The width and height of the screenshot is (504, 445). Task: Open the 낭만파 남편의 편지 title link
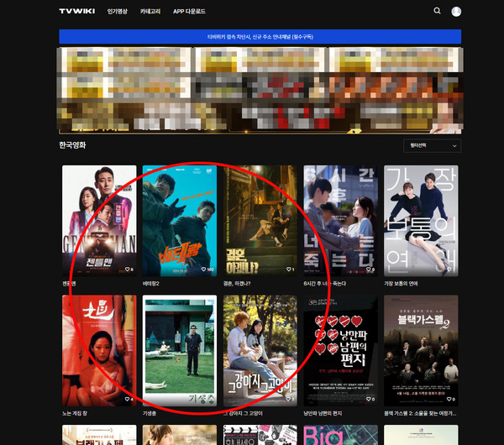(323, 413)
